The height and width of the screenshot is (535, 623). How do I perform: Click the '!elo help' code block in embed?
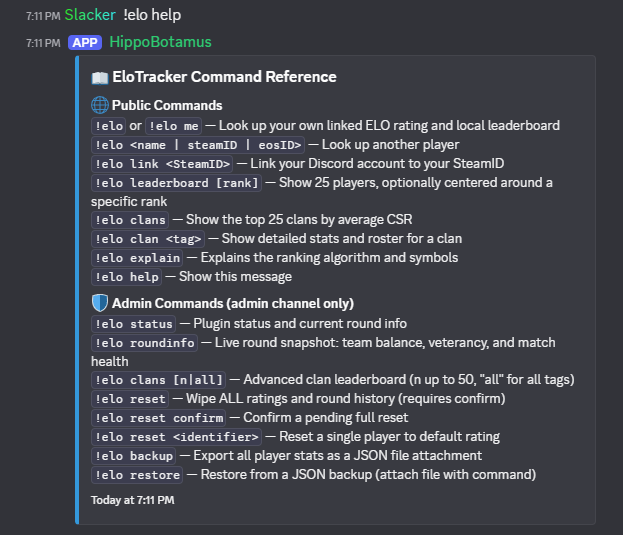126,277
